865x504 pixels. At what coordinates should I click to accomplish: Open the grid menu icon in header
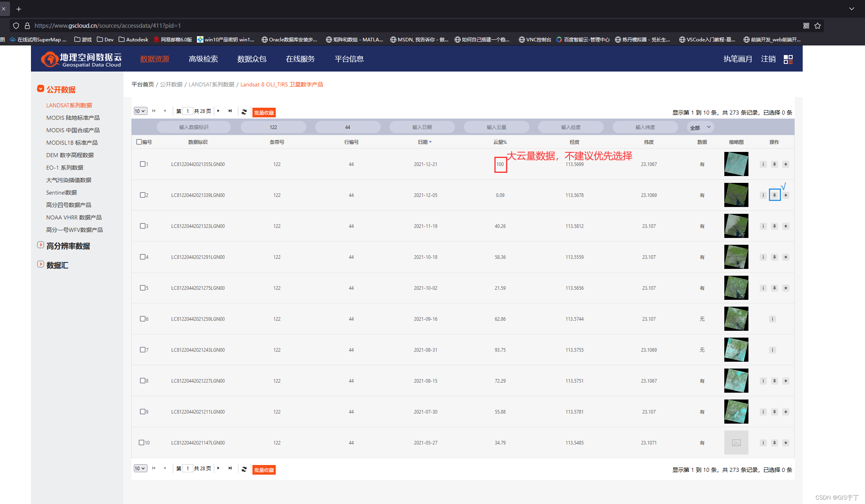point(788,59)
